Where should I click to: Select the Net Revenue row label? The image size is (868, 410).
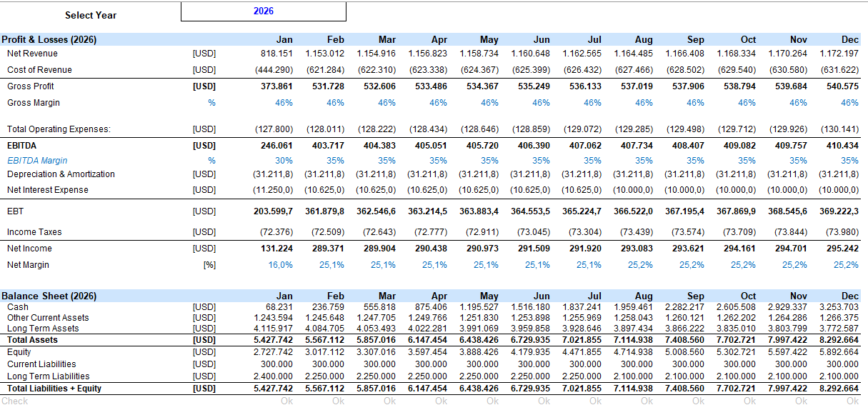pyautogui.click(x=32, y=54)
